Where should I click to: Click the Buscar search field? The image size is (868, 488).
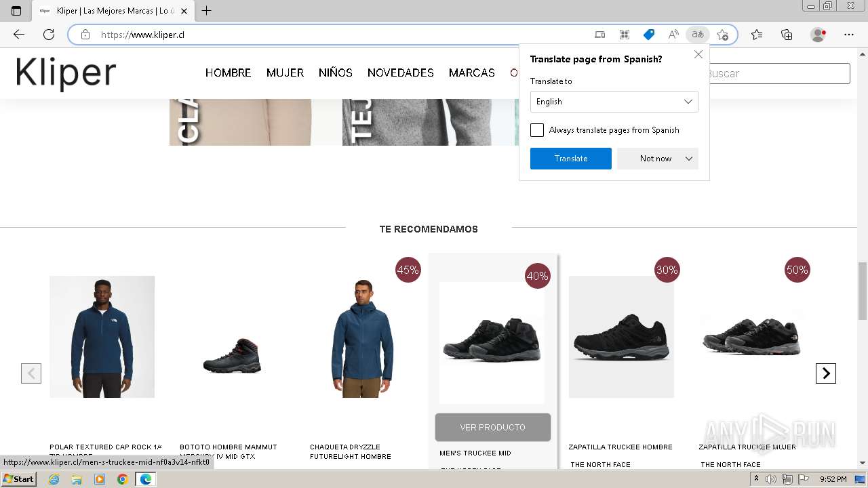pos(778,73)
